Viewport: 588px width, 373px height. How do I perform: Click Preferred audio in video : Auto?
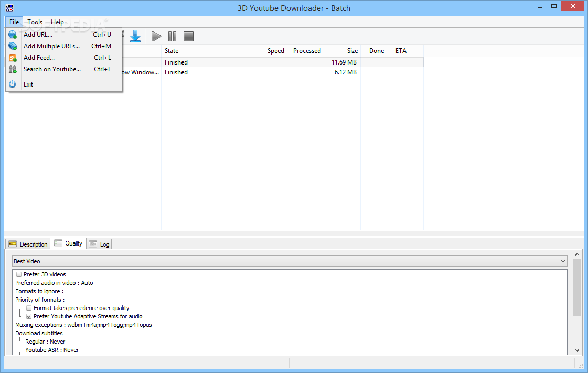[x=54, y=283]
